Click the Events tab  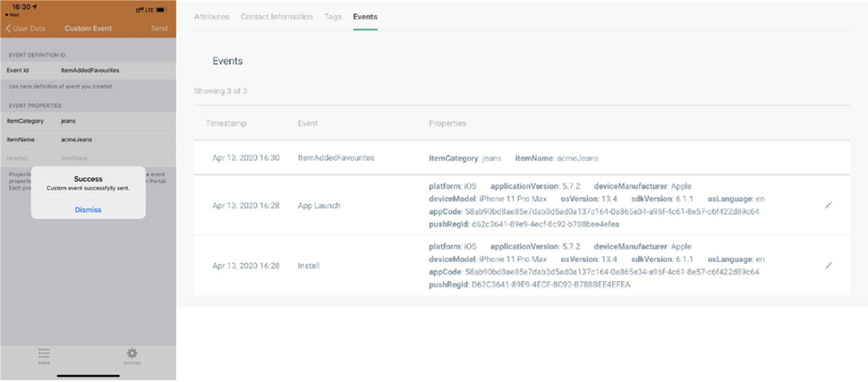(365, 17)
